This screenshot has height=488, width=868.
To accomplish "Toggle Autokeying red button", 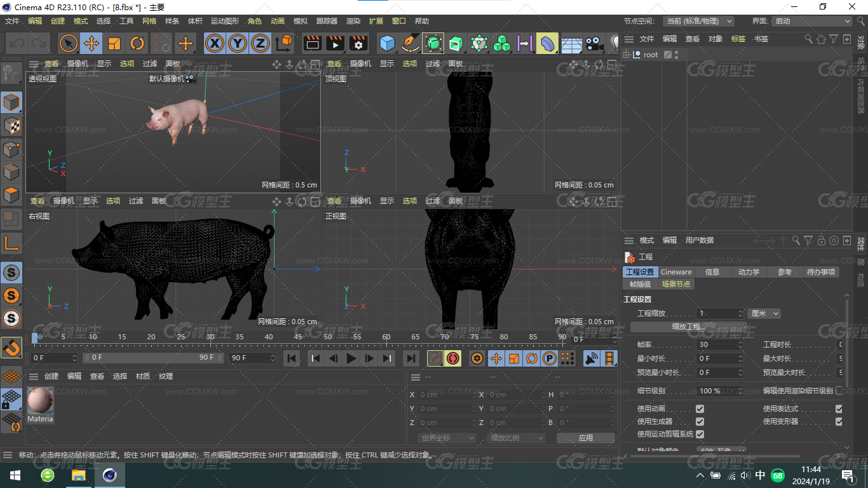I will click(453, 358).
